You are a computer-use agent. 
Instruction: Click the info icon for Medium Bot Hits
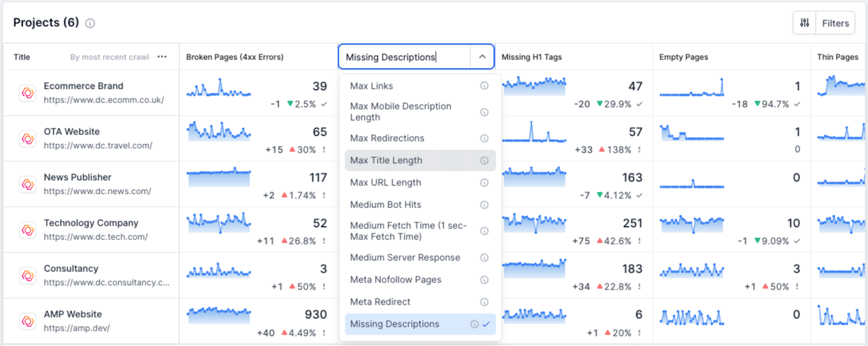tap(484, 205)
